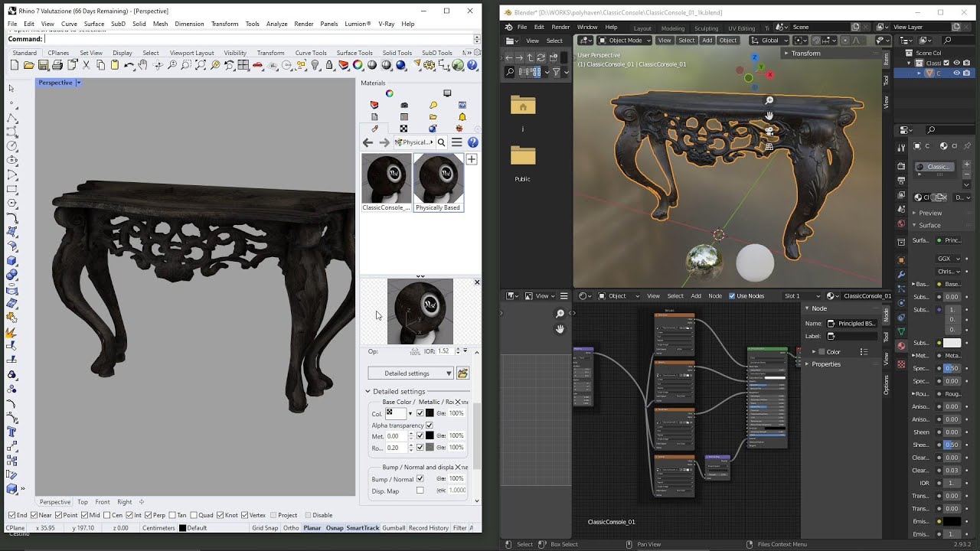The image size is (980, 551).
Task: Switch to the CPlanes toolbar tab
Action: tap(58, 53)
